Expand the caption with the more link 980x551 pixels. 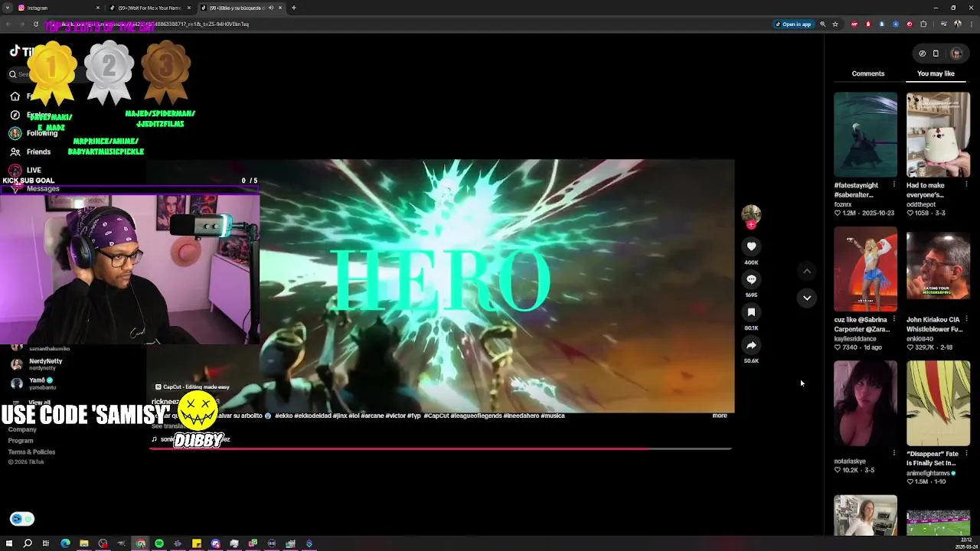(720, 416)
